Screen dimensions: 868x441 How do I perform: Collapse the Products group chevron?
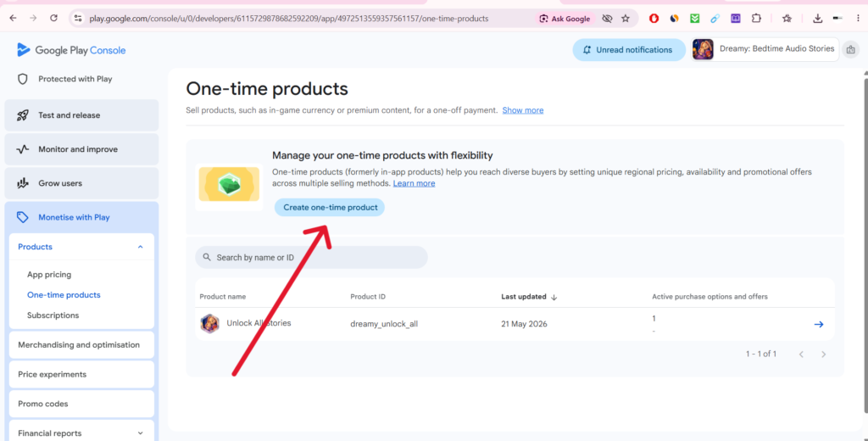140,247
